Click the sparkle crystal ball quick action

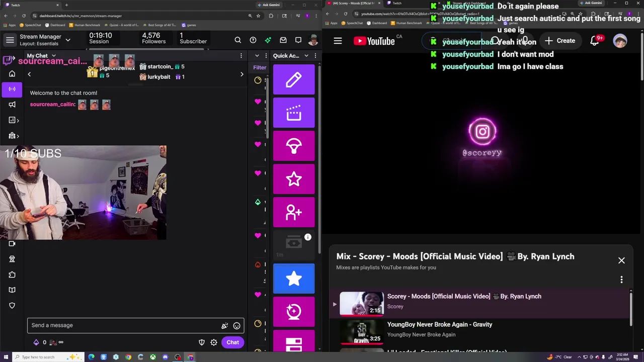(x=294, y=312)
